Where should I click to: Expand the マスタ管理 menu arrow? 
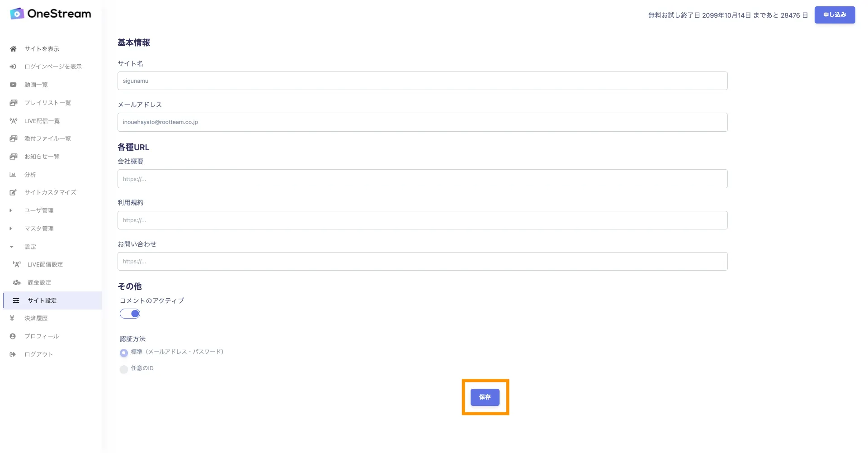point(11,229)
